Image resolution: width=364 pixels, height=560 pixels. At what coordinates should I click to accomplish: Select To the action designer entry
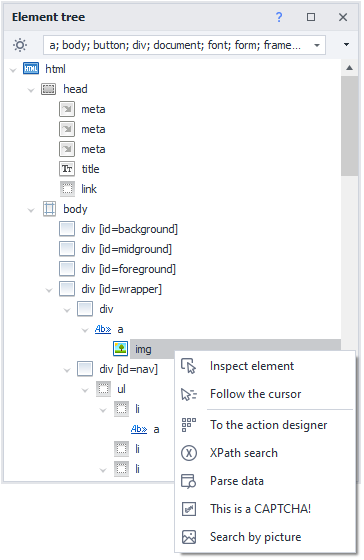point(265,425)
